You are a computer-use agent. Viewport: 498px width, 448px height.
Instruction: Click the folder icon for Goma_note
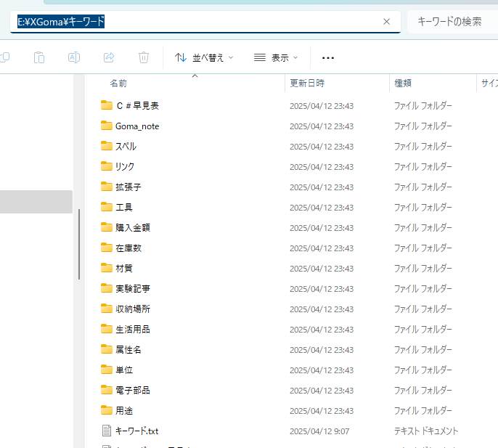pyautogui.click(x=107, y=126)
